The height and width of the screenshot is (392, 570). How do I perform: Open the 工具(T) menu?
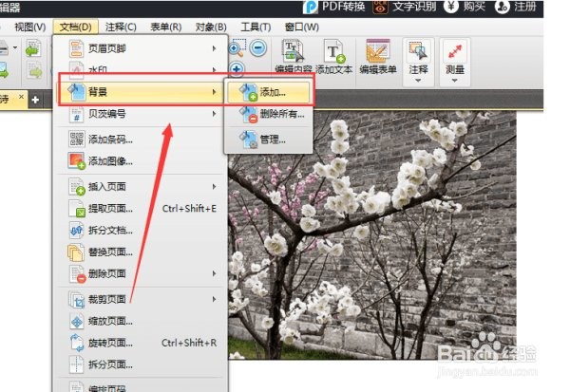click(x=256, y=27)
